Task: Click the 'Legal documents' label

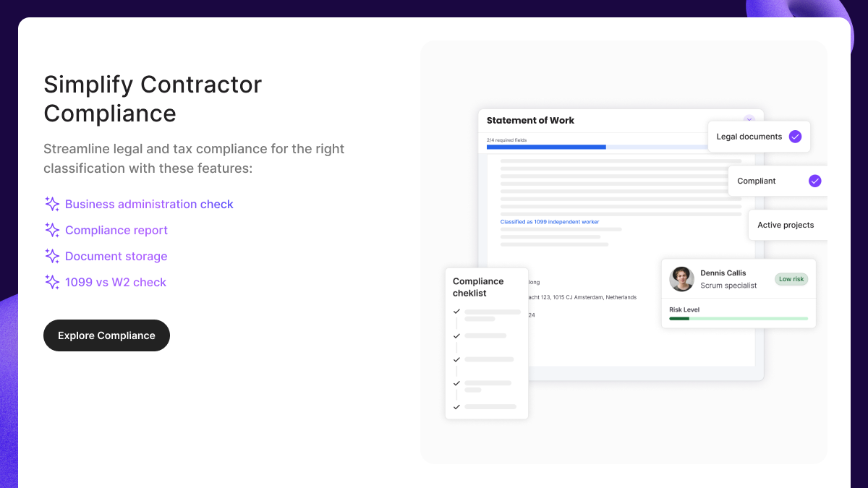Action: [x=749, y=137]
